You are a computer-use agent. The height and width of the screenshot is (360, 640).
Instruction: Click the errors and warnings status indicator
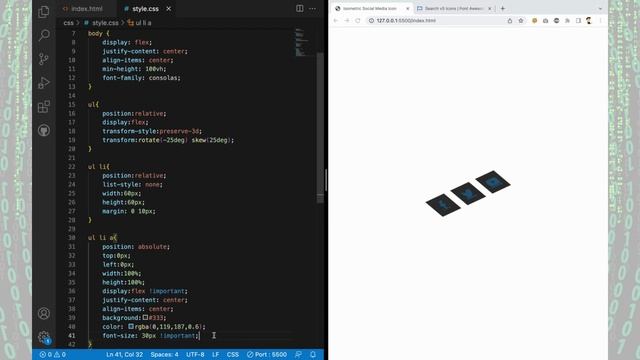[53, 354]
